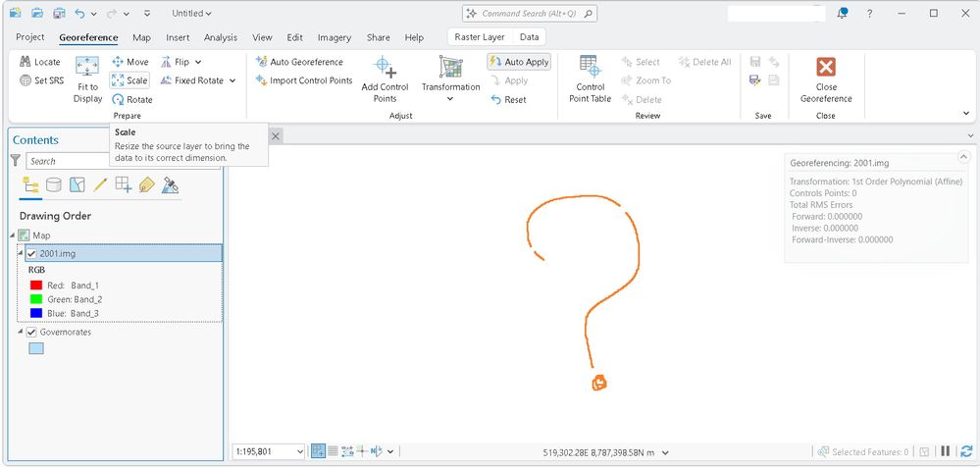Switch to the Imagery ribbon tab

coord(335,37)
